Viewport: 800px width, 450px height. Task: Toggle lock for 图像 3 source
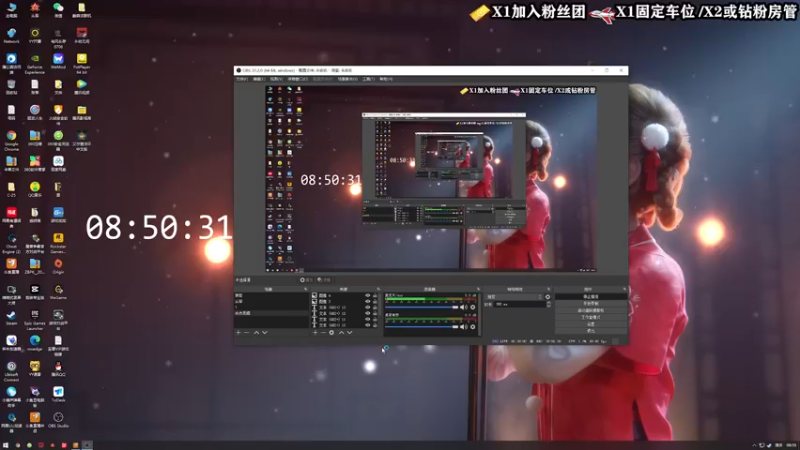pos(375,302)
